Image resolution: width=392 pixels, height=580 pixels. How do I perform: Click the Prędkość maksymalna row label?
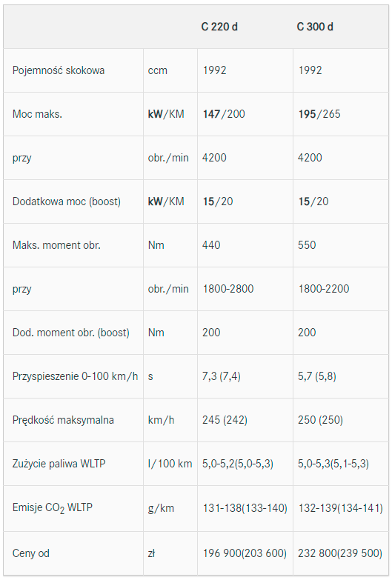click(63, 420)
